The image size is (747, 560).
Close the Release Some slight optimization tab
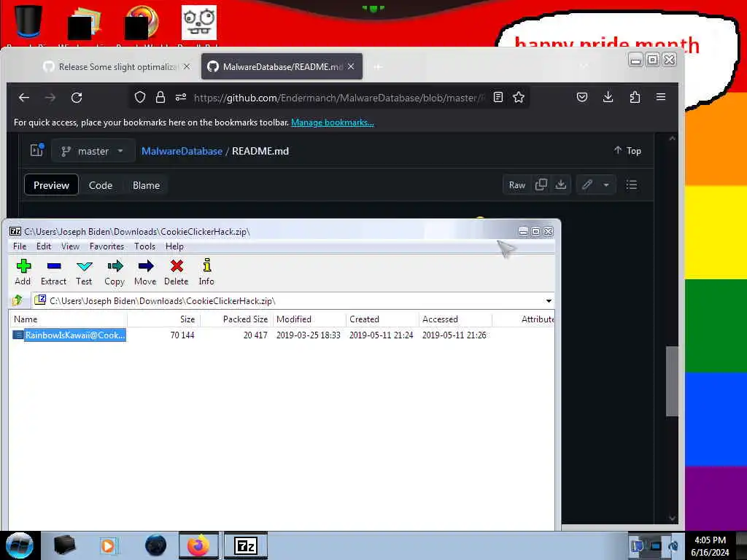click(x=187, y=66)
